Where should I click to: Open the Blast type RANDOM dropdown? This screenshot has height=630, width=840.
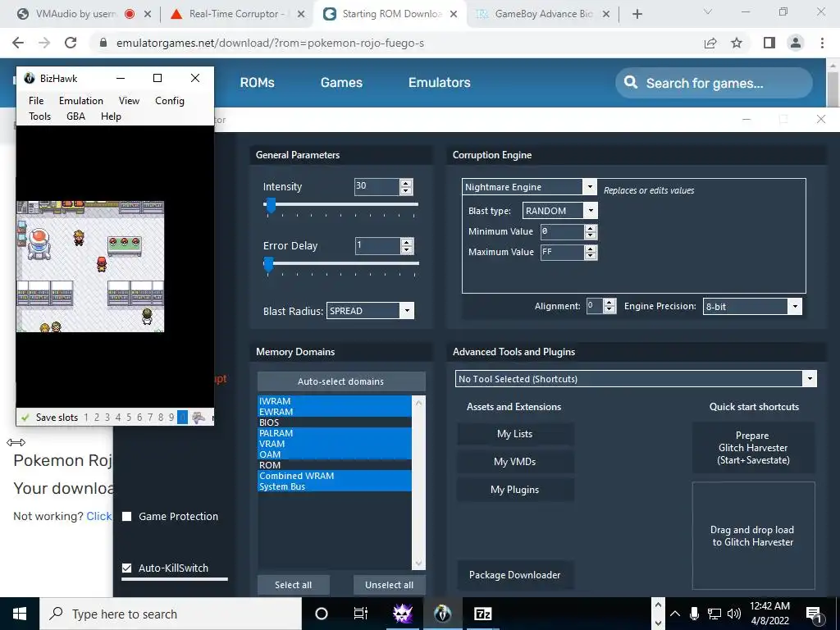pyautogui.click(x=591, y=211)
